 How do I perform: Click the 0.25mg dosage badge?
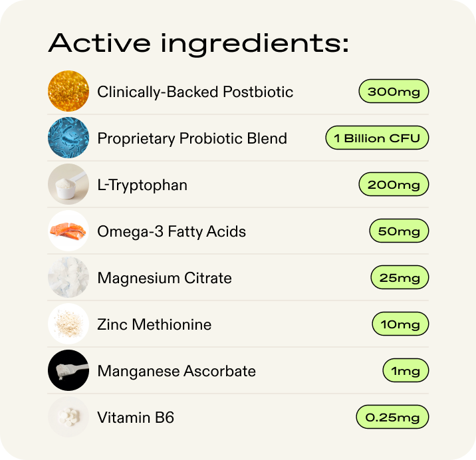392,417
